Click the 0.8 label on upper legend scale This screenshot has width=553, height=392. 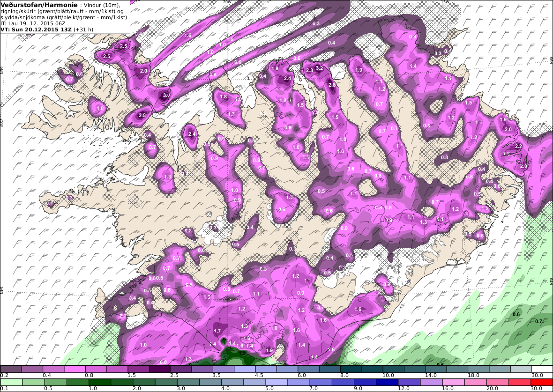point(89,376)
